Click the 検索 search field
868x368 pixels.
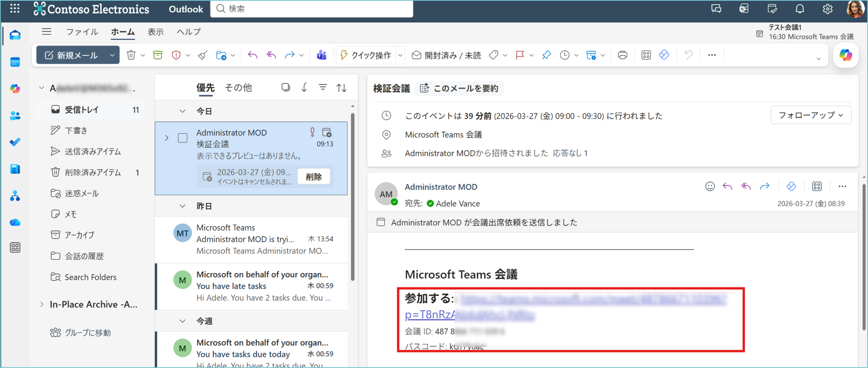point(312,9)
